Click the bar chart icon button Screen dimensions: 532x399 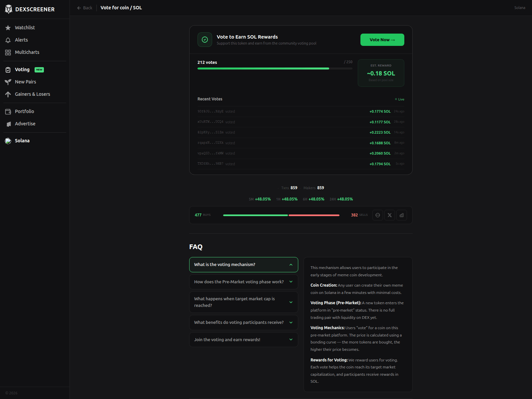click(x=402, y=215)
